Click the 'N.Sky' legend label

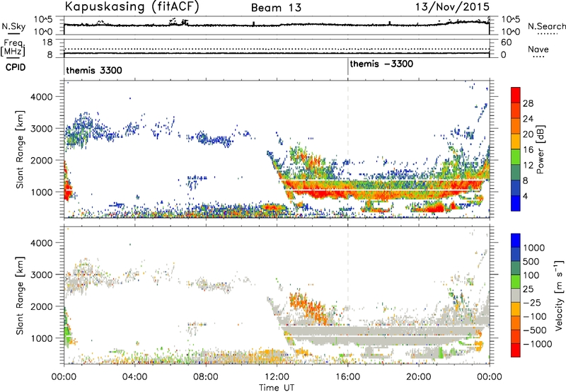[x=13, y=26]
